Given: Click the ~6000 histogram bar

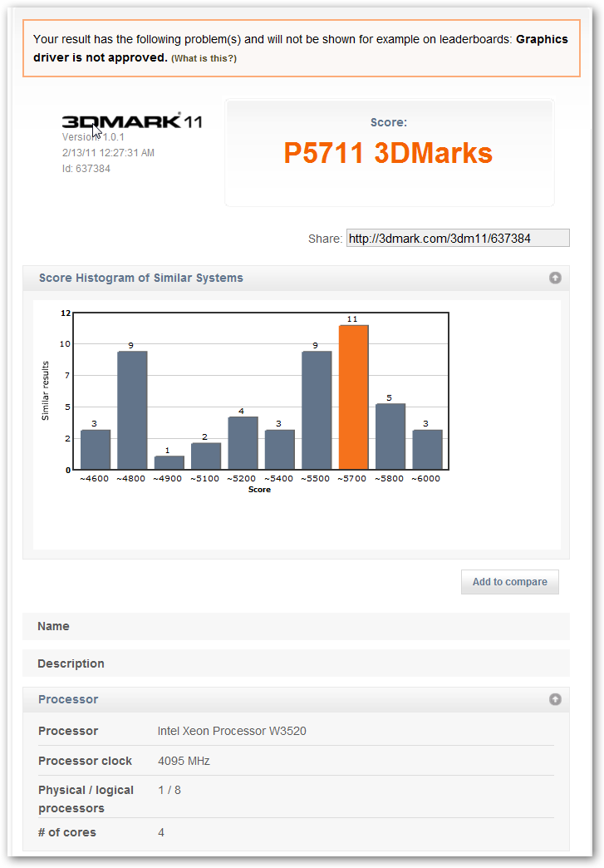Looking at the screenshot, I should pyautogui.click(x=427, y=450).
